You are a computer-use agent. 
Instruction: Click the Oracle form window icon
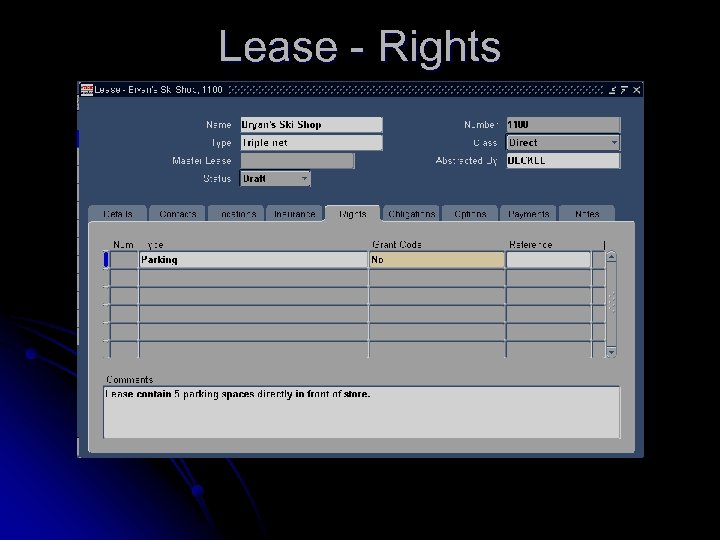[87, 90]
